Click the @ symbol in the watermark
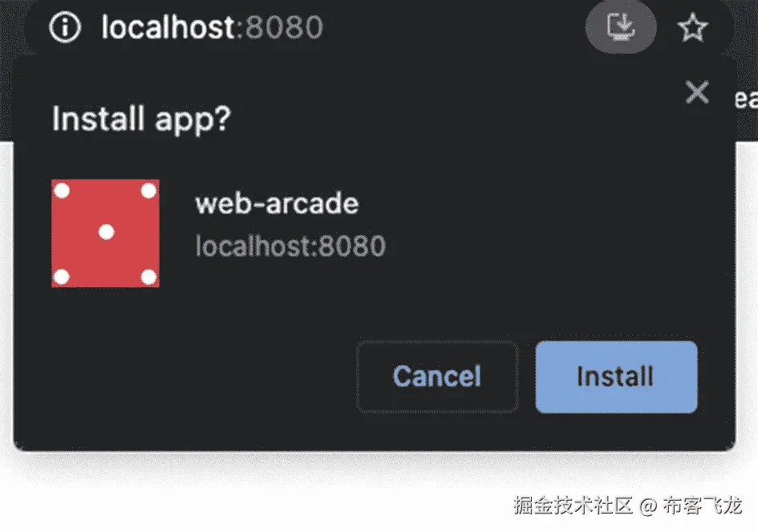758x532 pixels. pos(648,506)
